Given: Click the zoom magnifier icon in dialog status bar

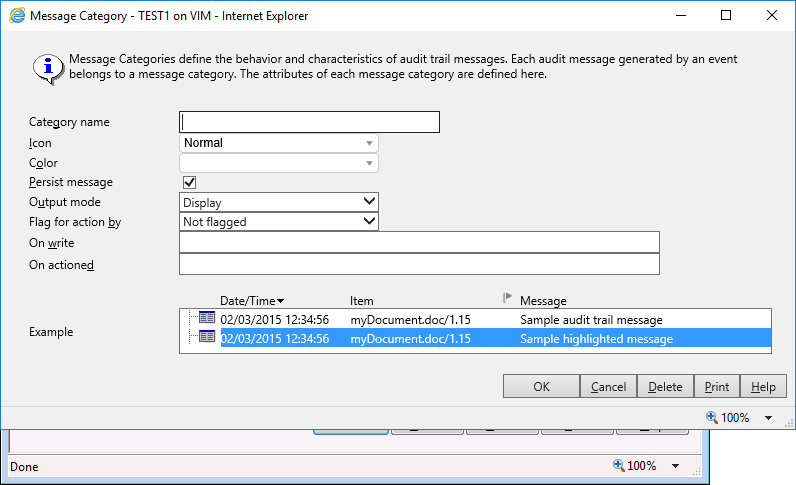Looking at the screenshot, I should 712,417.
